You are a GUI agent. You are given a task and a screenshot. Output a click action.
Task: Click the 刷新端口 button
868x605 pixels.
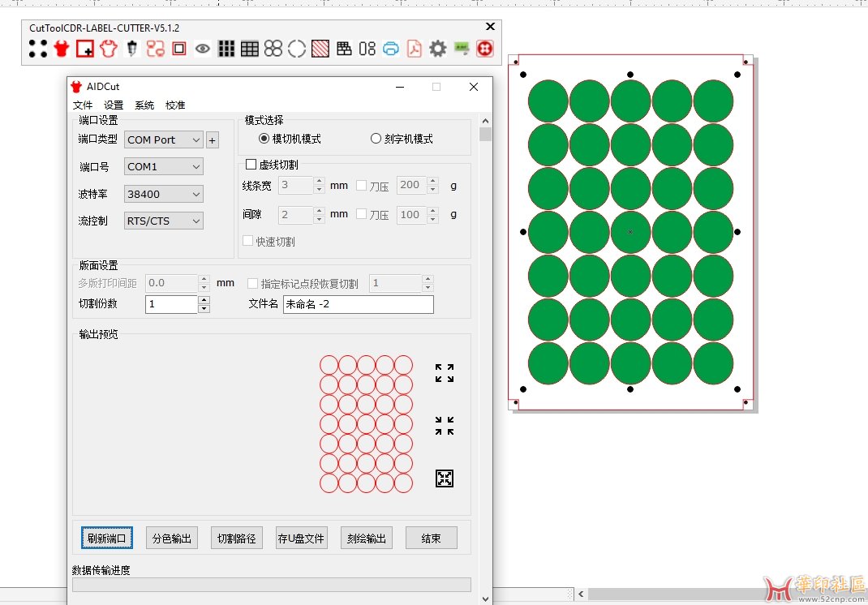click(x=107, y=538)
